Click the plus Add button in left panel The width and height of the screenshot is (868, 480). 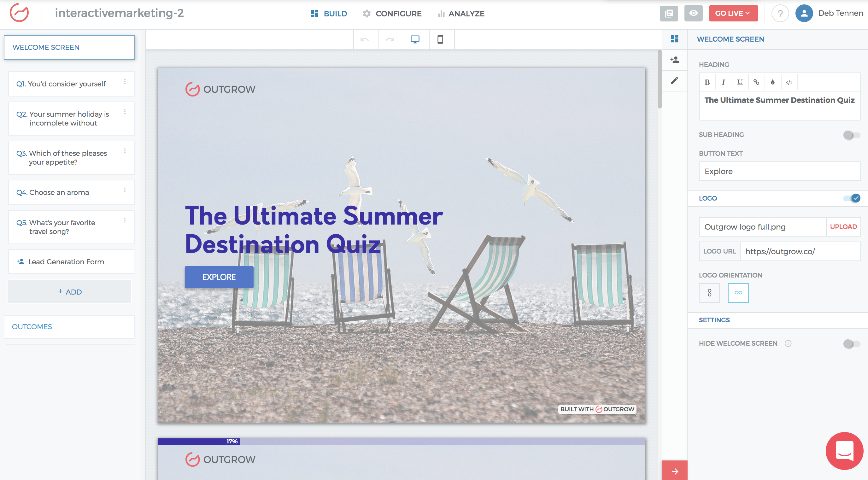pyautogui.click(x=69, y=291)
